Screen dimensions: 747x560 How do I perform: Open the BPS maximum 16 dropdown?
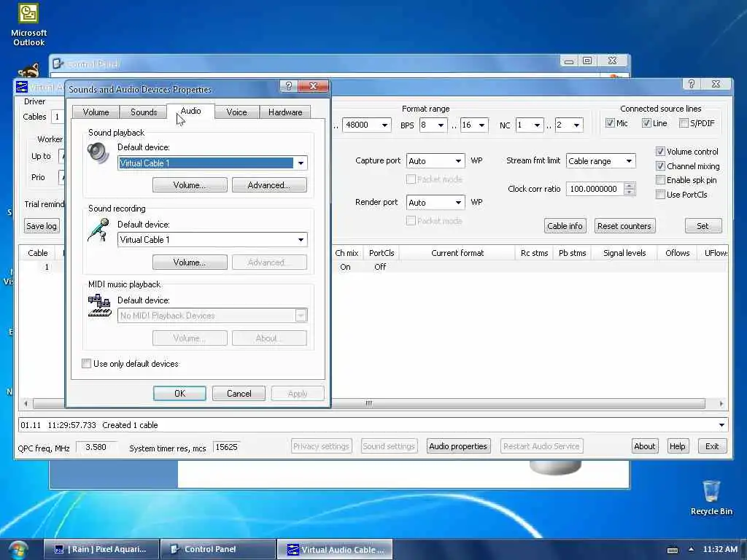click(x=481, y=125)
